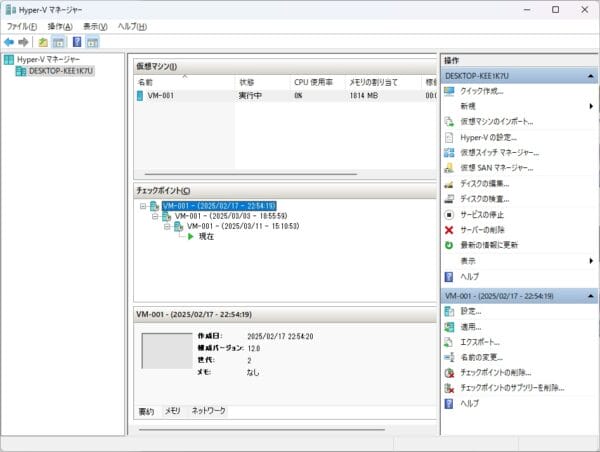Select the 現在 node in checkpoints
The height and width of the screenshot is (452, 600).
tap(206, 237)
